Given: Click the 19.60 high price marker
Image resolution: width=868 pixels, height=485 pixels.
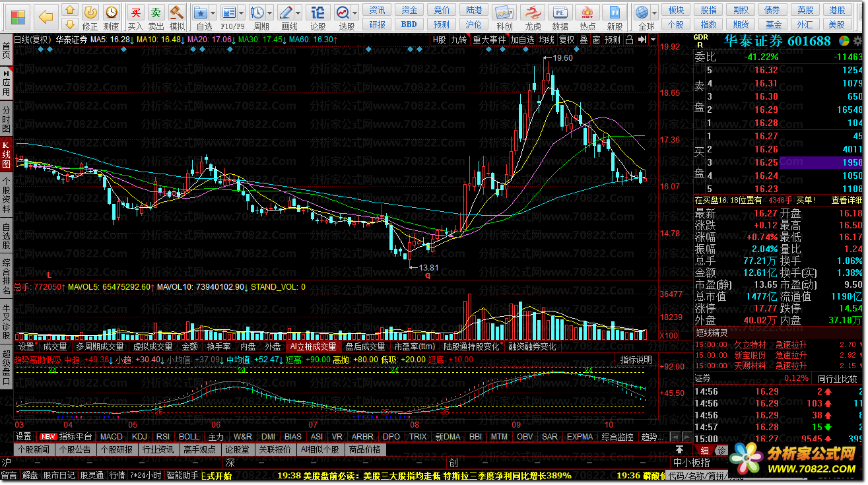Looking at the screenshot, I should click(562, 58).
